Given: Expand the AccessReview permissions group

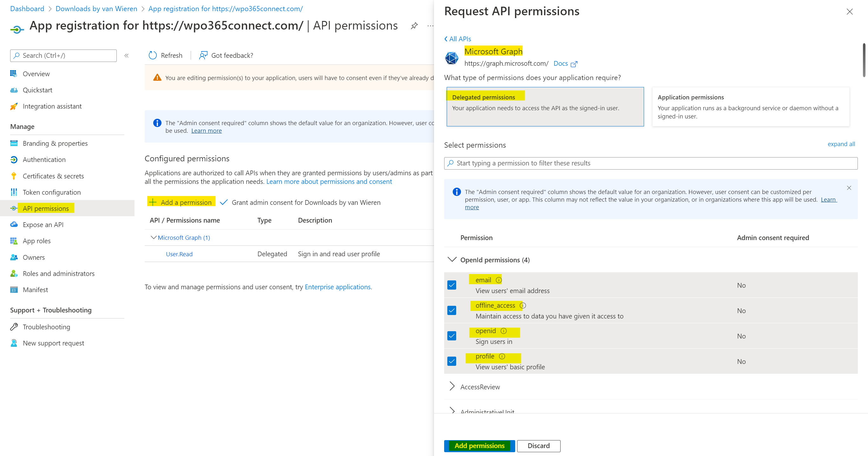Looking at the screenshot, I should tap(451, 386).
